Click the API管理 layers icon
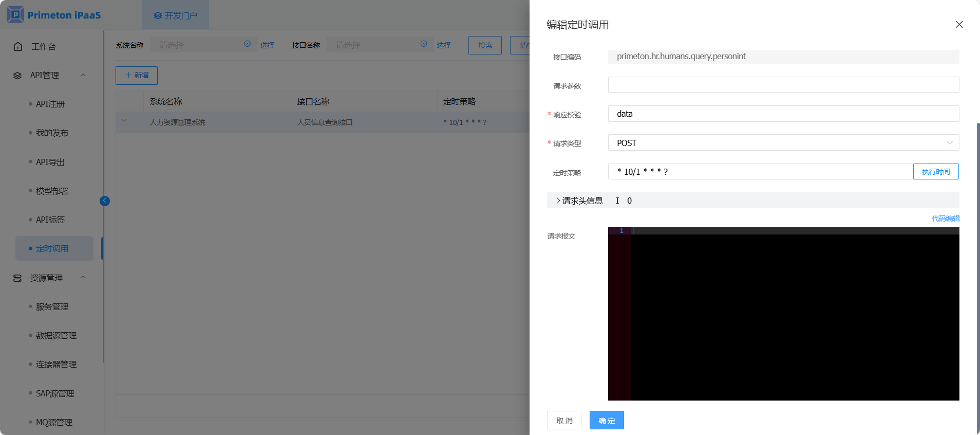 17,76
